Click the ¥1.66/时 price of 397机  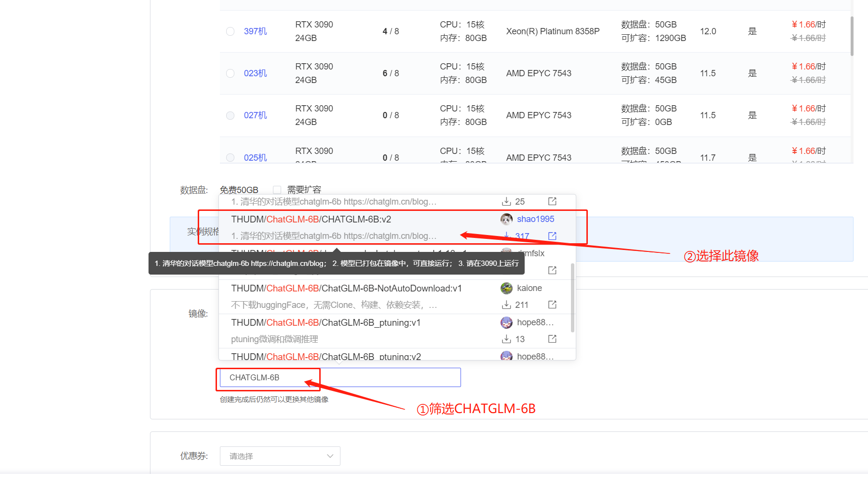pyautogui.click(x=809, y=25)
